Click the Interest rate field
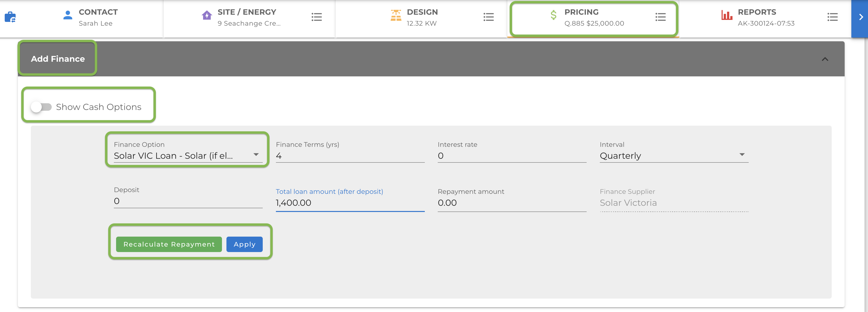The width and height of the screenshot is (868, 312). coord(512,156)
